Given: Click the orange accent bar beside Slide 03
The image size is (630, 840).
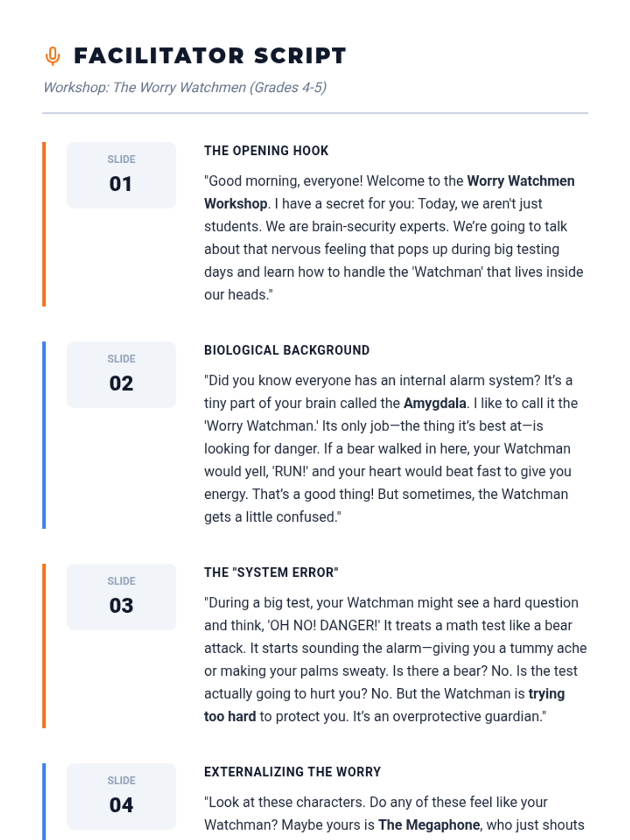Looking at the screenshot, I should 44,646.
